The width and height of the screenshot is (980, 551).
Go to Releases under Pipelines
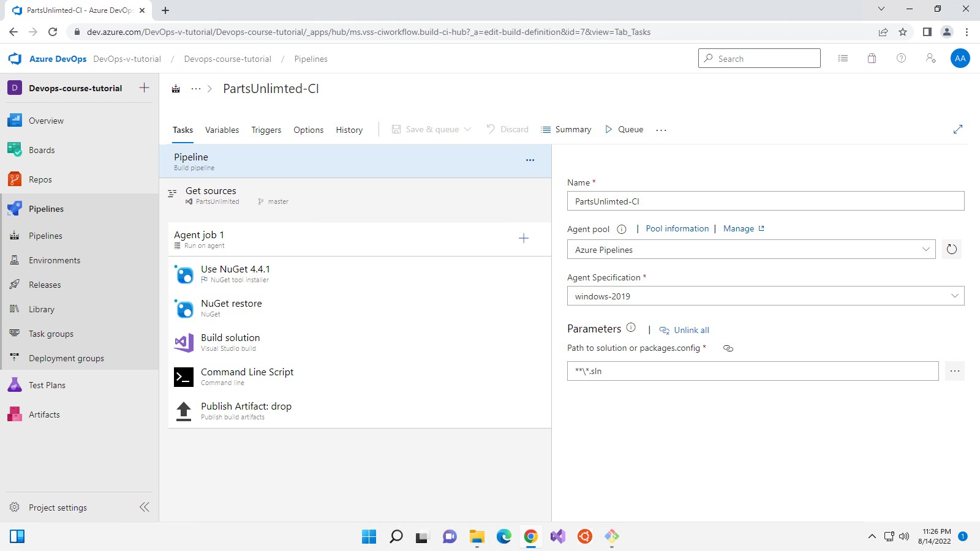tap(80, 285)
